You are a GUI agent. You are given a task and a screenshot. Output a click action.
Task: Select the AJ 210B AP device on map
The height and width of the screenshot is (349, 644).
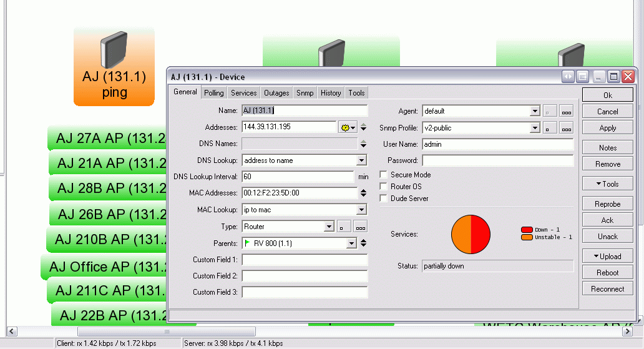(x=107, y=239)
